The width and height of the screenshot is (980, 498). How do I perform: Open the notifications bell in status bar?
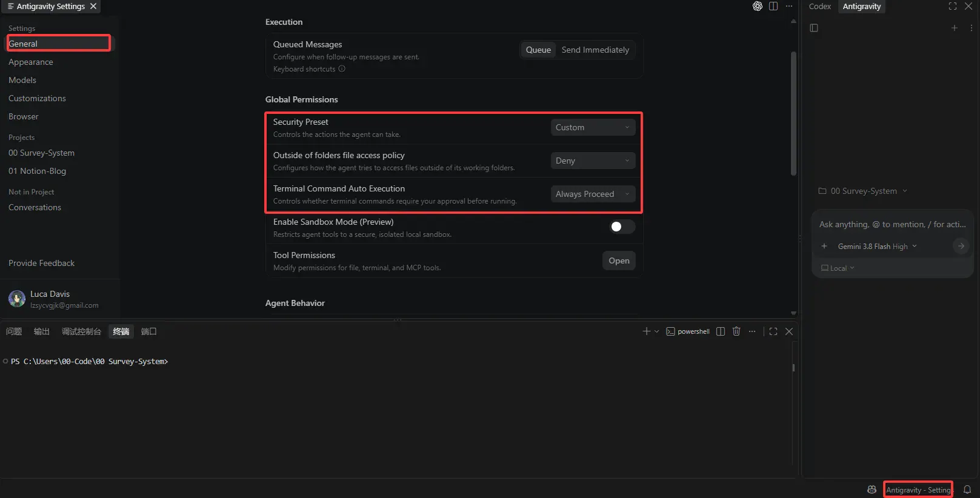967,490
